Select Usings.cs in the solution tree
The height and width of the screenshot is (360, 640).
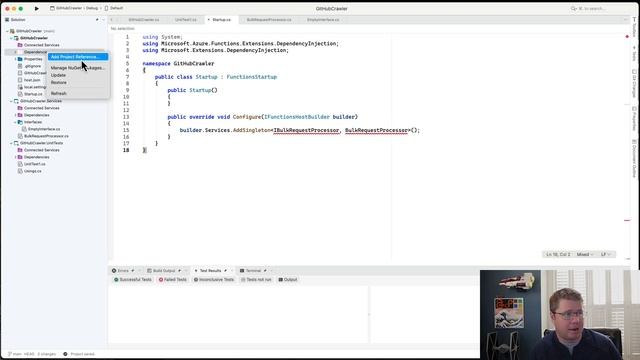coord(33,171)
